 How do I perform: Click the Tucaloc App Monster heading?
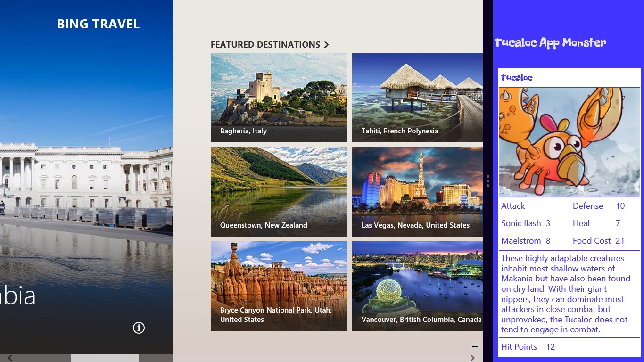point(550,43)
